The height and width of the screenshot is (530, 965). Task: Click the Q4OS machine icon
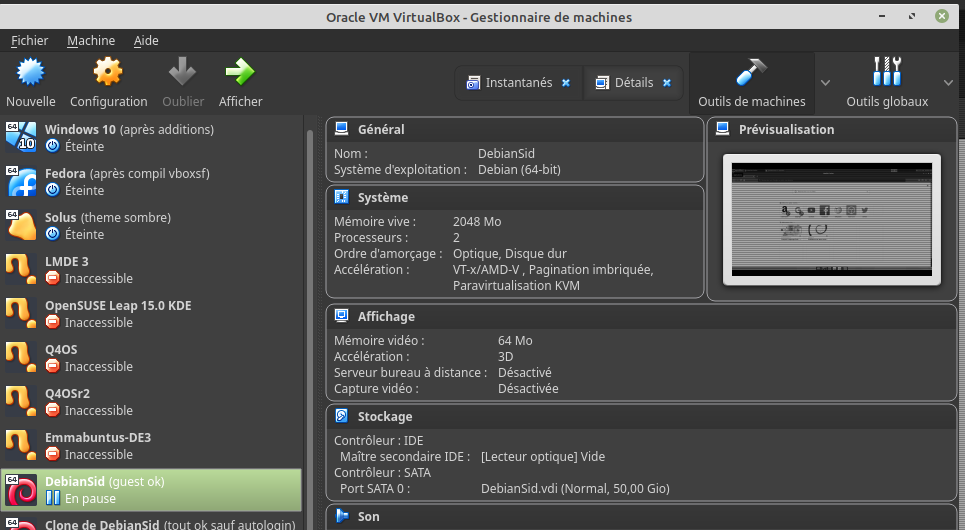(21, 358)
